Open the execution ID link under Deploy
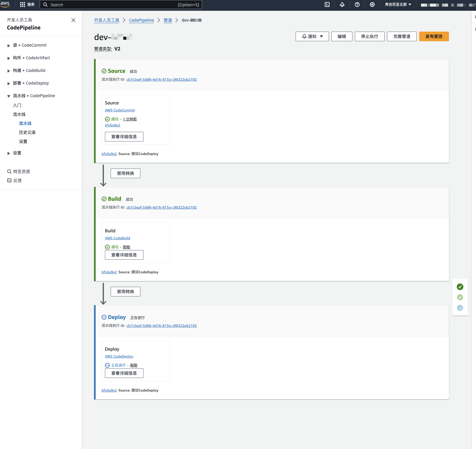The width and height of the screenshot is (476, 449). click(x=161, y=326)
